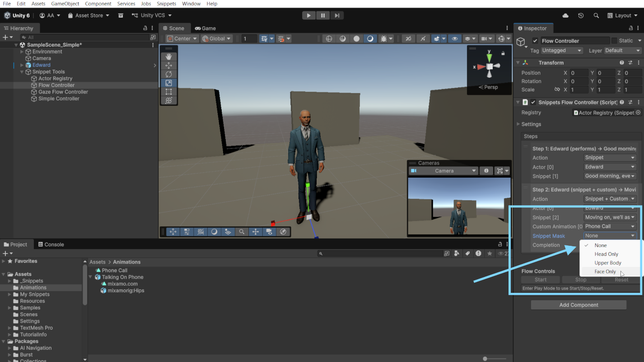This screenshot has width=644, height=362.
Task: Click the Pause button
Action: pyautogui.click(x=323, y=15)
